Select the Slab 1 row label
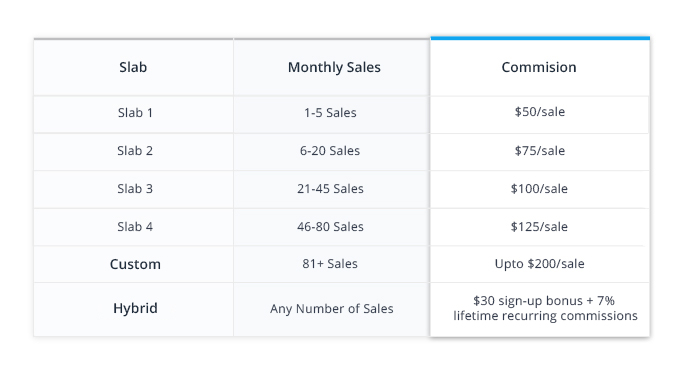This screenshot has height=373, width=680. 135,113
